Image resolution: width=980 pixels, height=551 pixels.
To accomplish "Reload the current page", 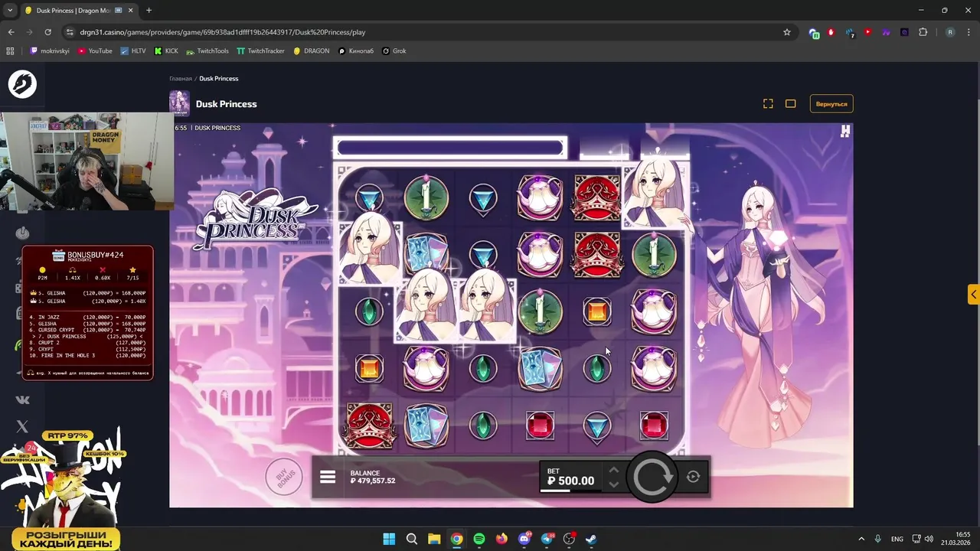I will 47,32.
